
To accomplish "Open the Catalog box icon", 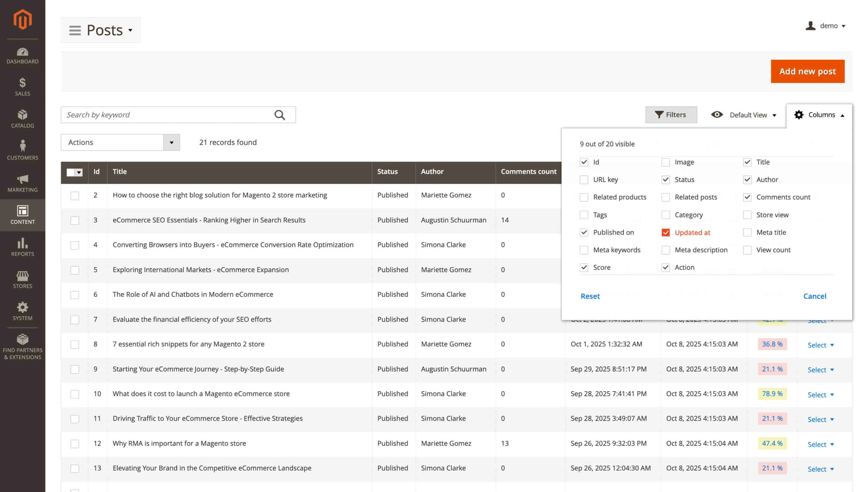I will pyautogui.click(x=22, y=115).
